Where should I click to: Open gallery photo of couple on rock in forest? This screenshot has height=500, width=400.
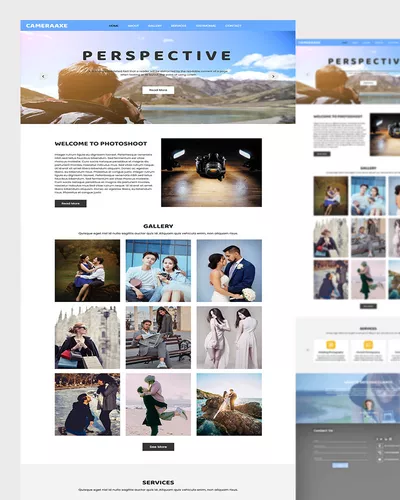click(x=87, y=271)
